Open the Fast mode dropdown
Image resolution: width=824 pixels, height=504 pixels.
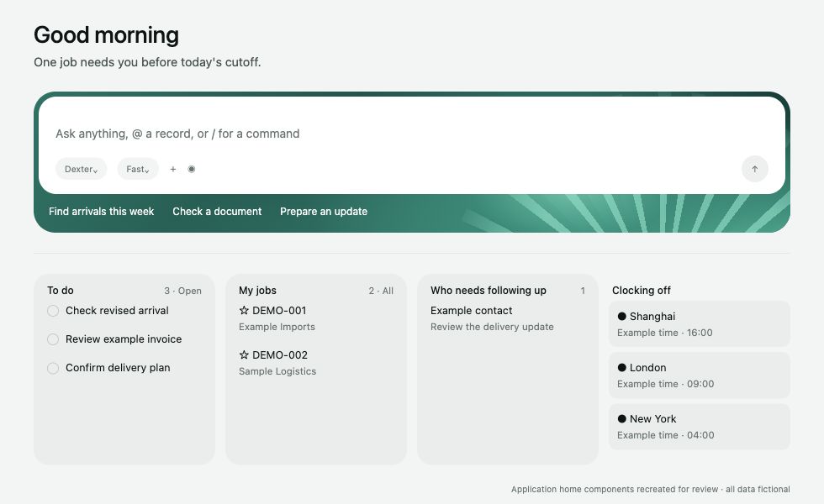click(x=138, y=169)
